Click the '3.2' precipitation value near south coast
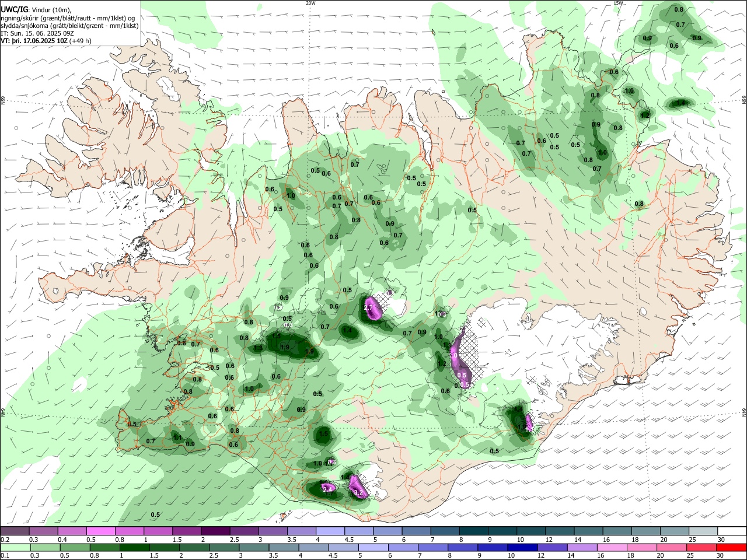 click(358, 493)
